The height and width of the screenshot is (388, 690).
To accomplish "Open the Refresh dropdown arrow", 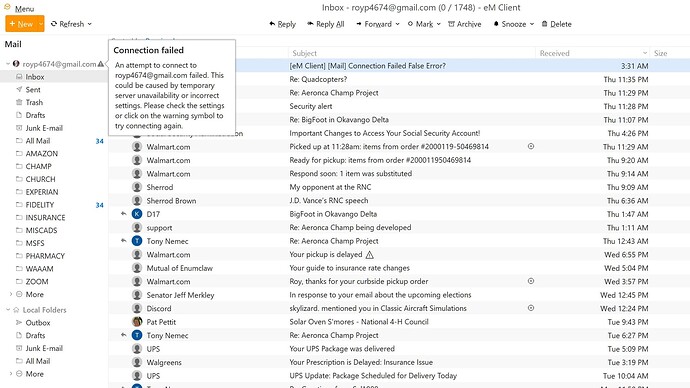I will pyautogui.click(x=90, y=24).
